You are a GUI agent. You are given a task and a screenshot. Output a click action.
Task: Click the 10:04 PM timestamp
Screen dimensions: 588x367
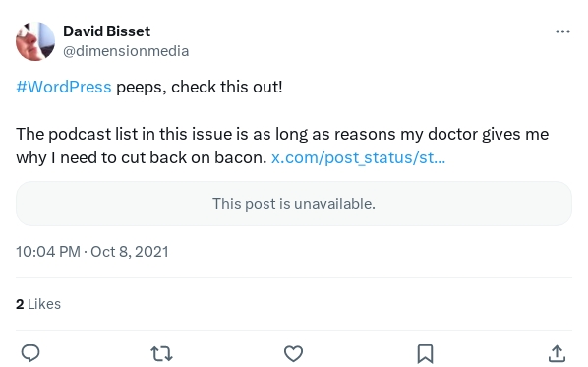coord(48,252)
